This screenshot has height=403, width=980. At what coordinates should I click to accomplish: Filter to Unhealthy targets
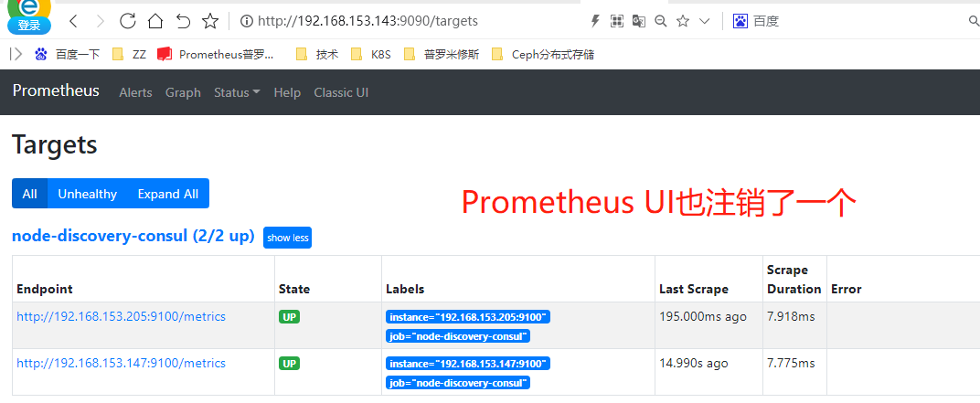[x=88, y=194]
